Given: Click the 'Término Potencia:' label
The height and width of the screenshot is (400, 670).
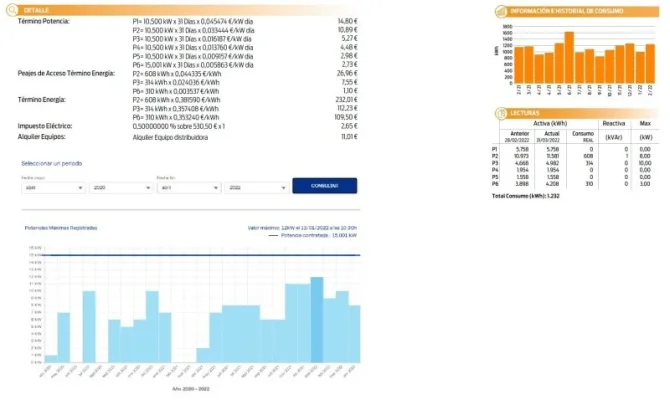Looking at the screenshot, I should click(43, 21).
